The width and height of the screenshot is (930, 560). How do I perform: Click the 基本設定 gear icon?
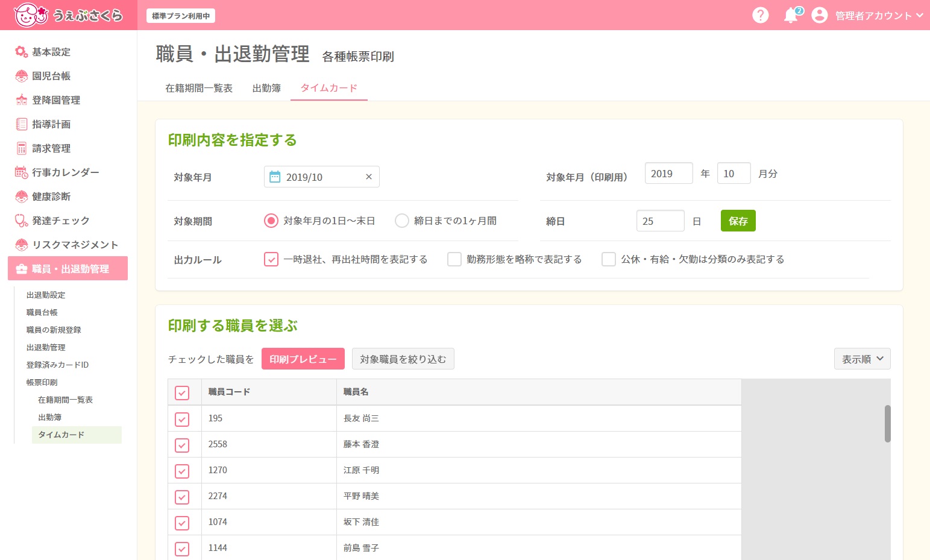coord(21,52)
